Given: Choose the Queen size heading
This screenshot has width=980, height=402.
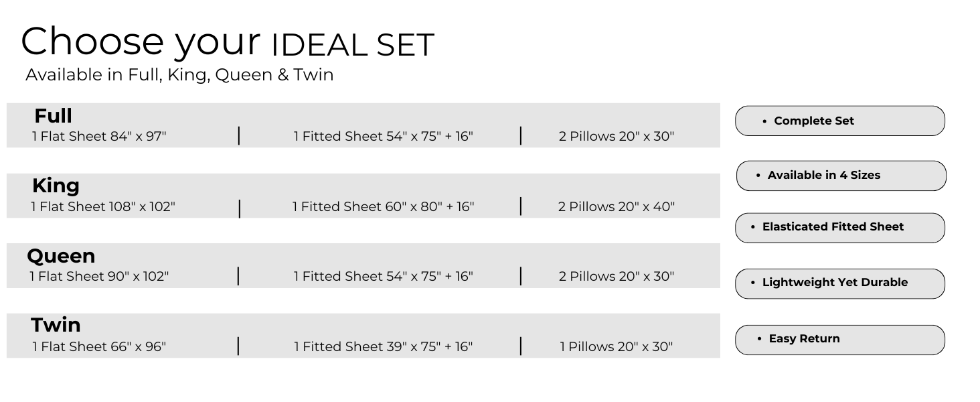Looking at the screenshot, I should pyautogui.click(x=61, y=256).
